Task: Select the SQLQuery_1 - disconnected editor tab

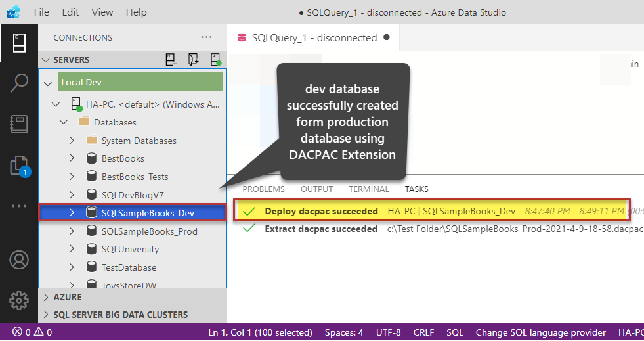Action: pyautogui.click(x=313, y=38)
